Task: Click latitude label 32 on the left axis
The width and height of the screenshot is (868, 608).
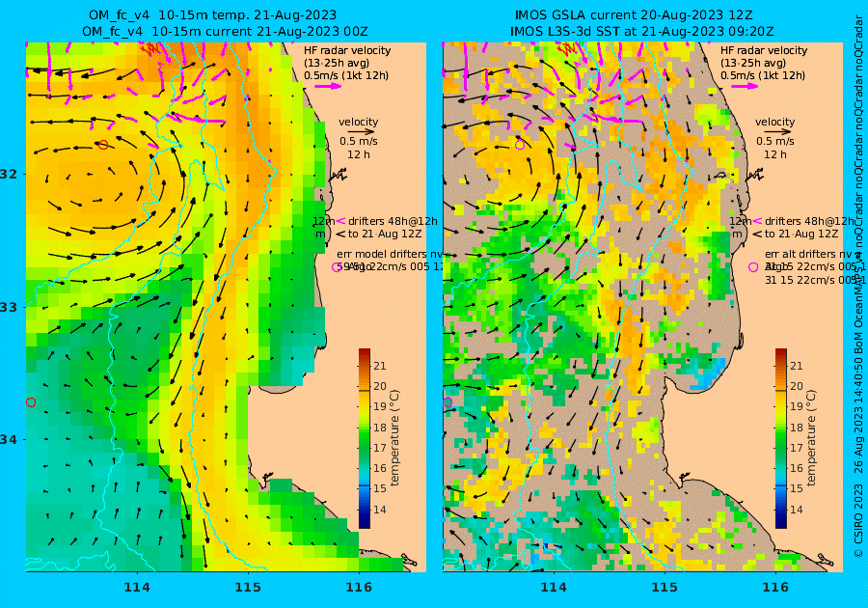Action: [9, 174]
